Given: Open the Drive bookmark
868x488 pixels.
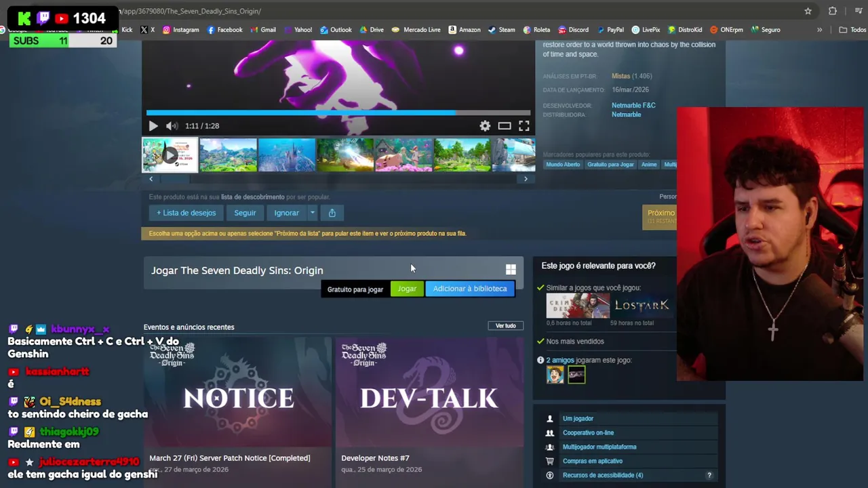Looking at the screenshot, I should (x=372, y=30).
